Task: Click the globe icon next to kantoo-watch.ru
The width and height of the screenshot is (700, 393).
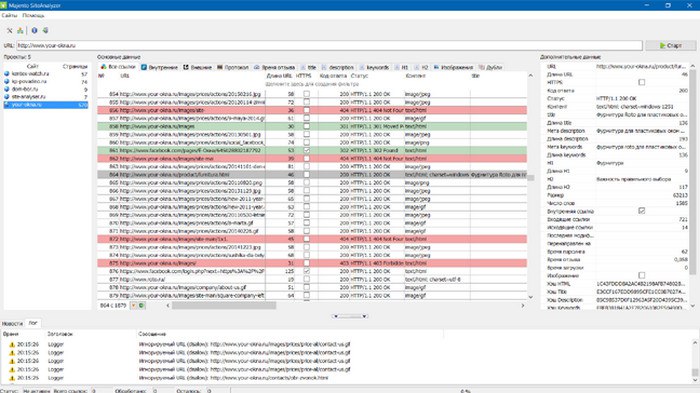Action: click(x=7, y=74)
